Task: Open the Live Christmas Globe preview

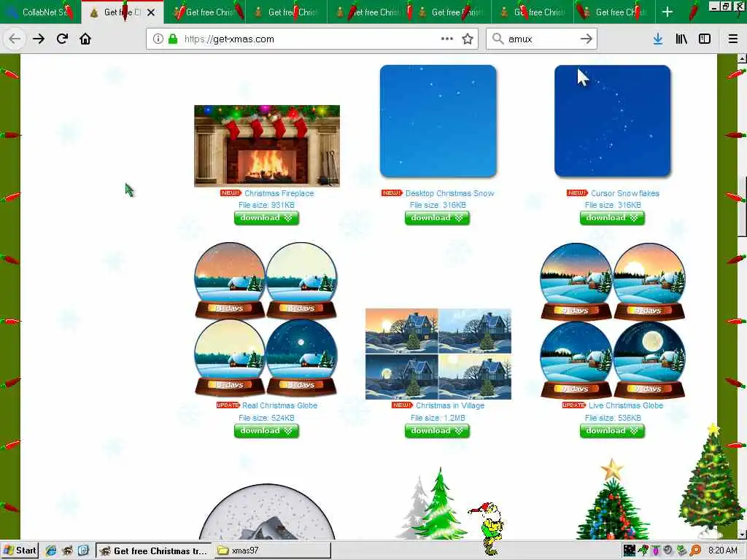Action: click(x=613, y=320)
